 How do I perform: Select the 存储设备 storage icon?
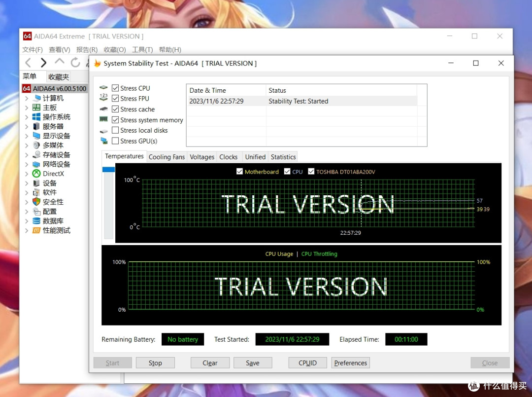tap(36, 155)
